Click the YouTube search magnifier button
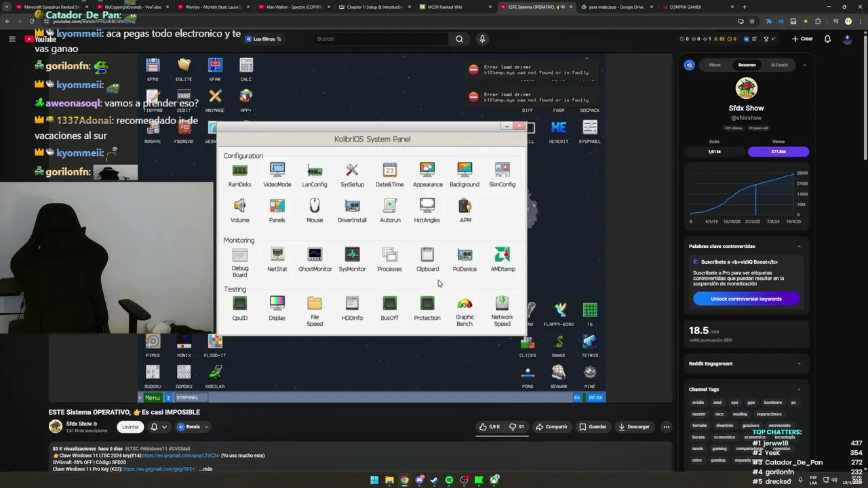 [459, 39]
